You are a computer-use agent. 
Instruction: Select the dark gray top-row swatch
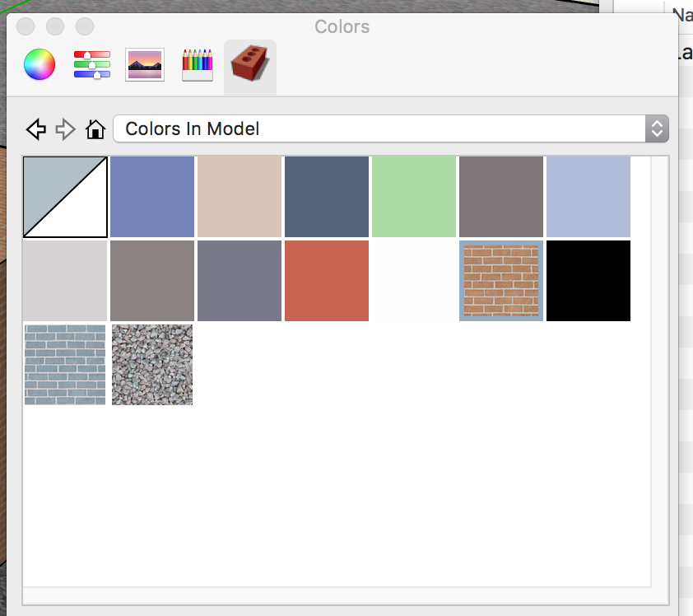click(501, 197)
